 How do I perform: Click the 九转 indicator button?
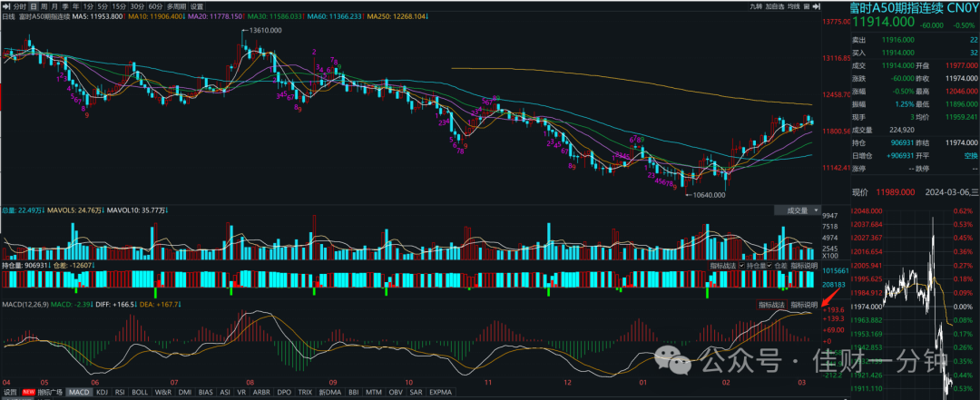point(756,6)
